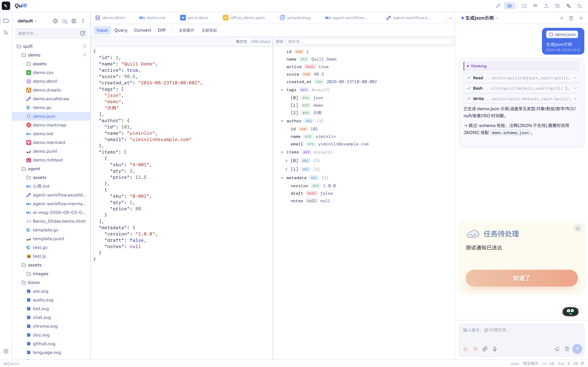Expand the Write tool call details
The height and width of the screenshot is (367, 588).
pos(521,98)
